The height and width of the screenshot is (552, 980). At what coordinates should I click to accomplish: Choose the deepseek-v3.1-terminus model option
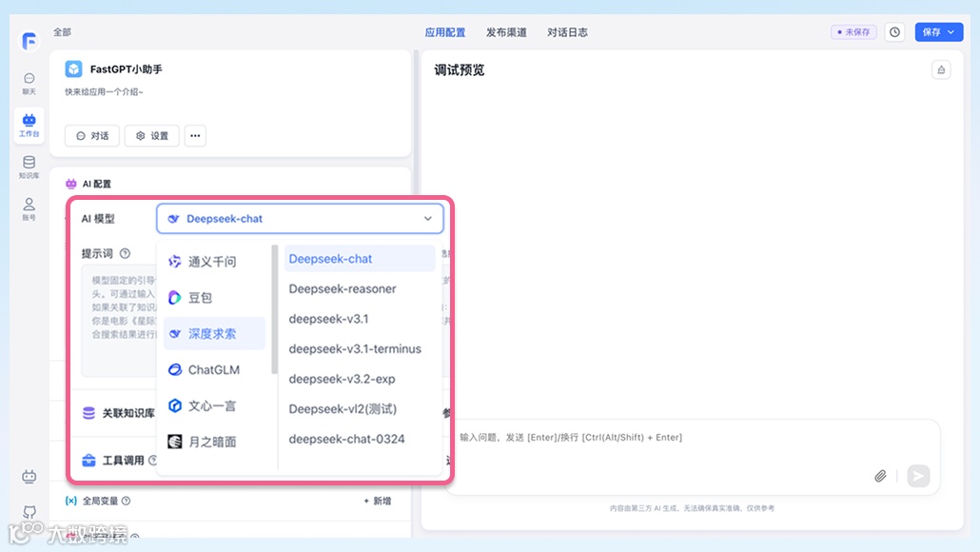tap(360, 349)
